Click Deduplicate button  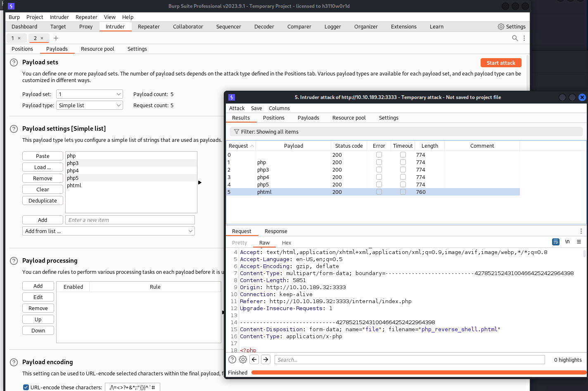[43, 200]
